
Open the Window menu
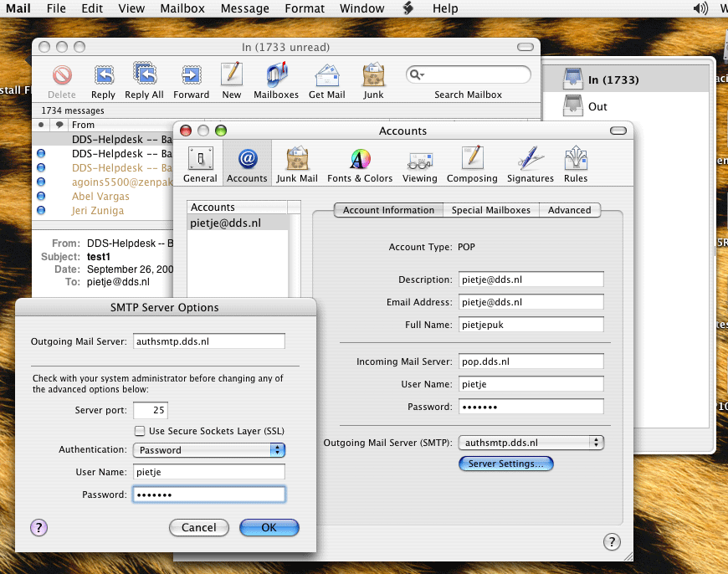coord(362,8)
